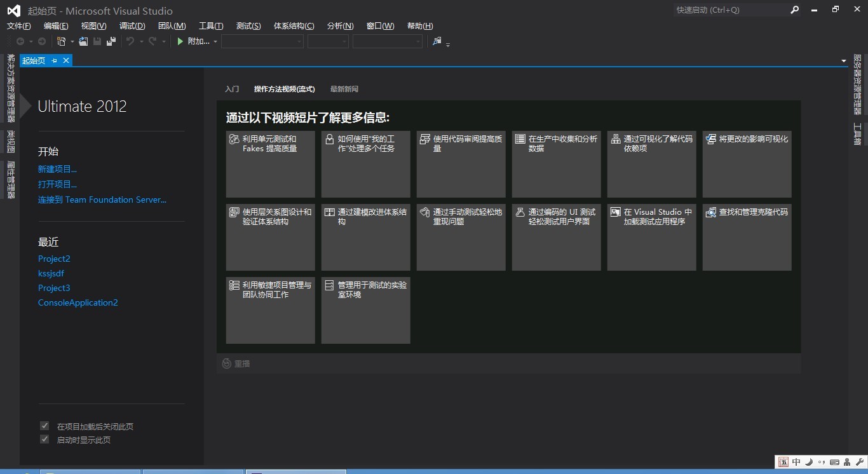This screenshot has width=868, height=474.
Task: Open the redo history dropdown arrow
Action: point(163,42)
